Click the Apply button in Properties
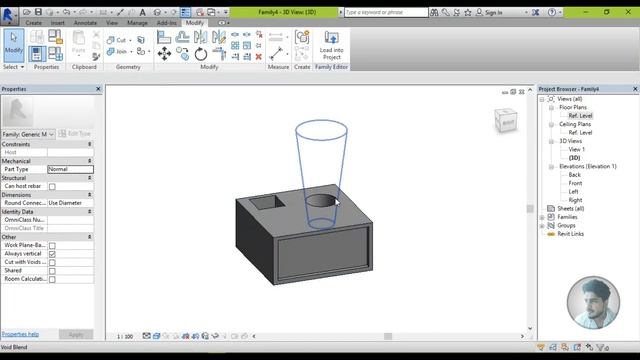This screenshot has width=640, height=360. (x=76, y=335)
